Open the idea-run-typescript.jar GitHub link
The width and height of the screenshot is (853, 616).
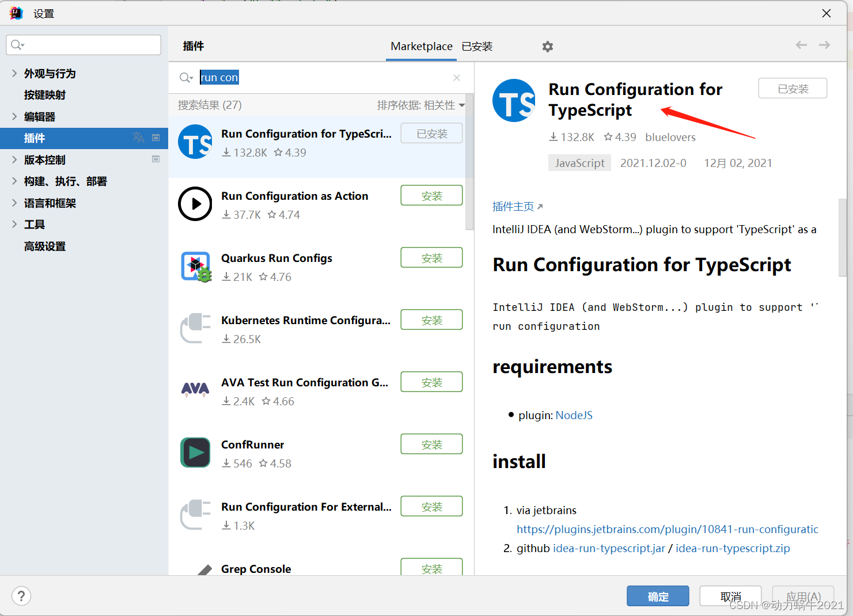(609, 548)
